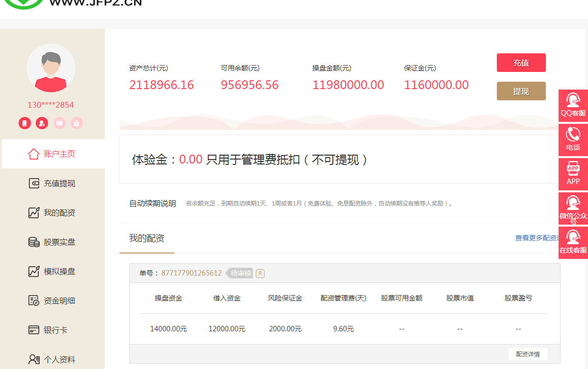This screenshot has height=369, width=588.
Task: Click the 配资详情 button on the order
Action: [x=528, y=354]
